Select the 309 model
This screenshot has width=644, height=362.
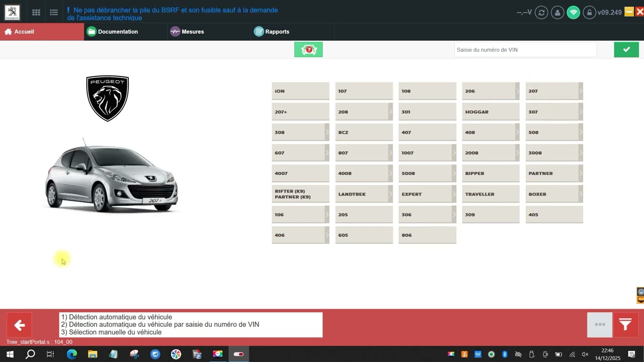[x=491, y=215]
